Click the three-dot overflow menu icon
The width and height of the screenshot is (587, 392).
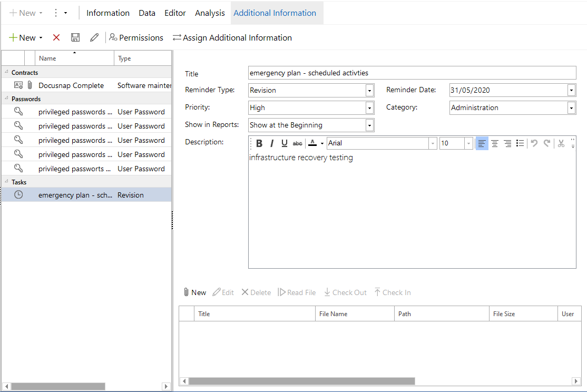point(56,13)
